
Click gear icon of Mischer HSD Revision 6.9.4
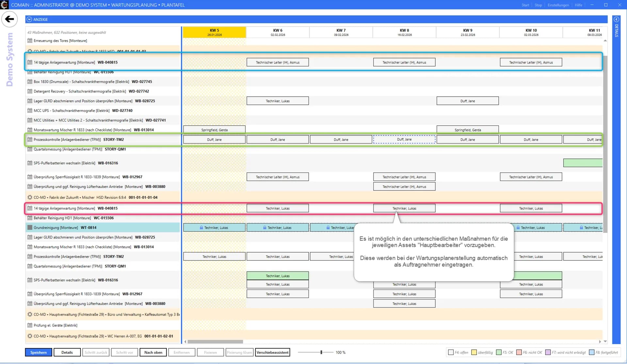point(30,198)
